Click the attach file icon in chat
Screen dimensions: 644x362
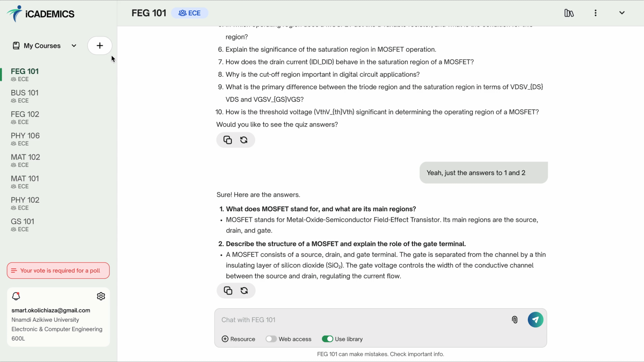pos(515,319)
